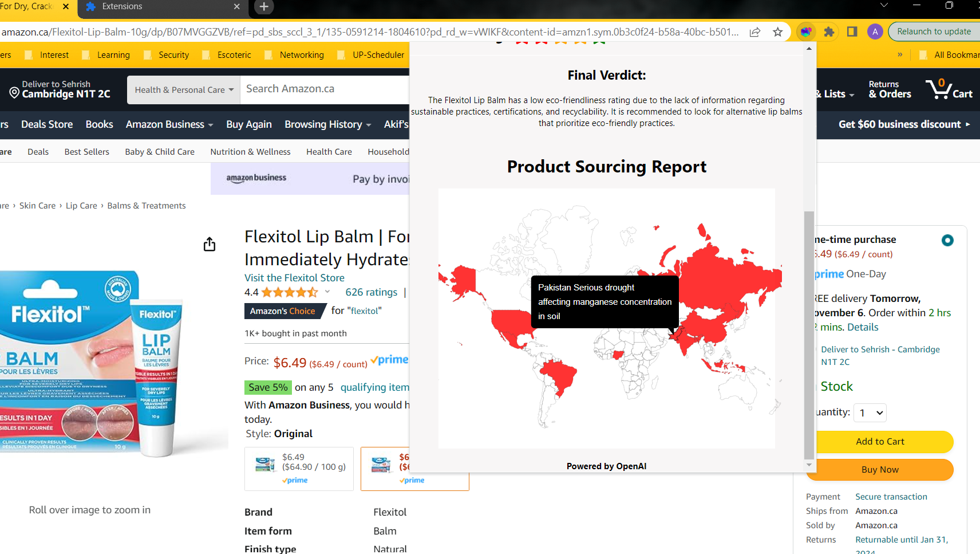Screen dimensions: 980x554
Task: Click the extension popup scrollbar thumb
Action: pos(809,335)
